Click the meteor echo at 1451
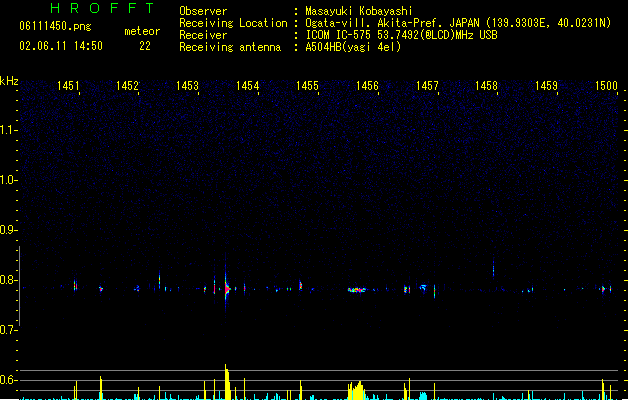Image resolution: width=629 pixels, height=400 pixels. 75,286
